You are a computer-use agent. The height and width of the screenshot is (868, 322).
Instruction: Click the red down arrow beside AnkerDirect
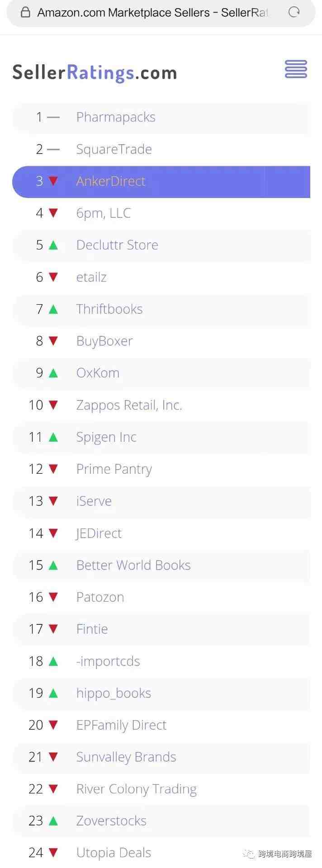tap(53, 181)
